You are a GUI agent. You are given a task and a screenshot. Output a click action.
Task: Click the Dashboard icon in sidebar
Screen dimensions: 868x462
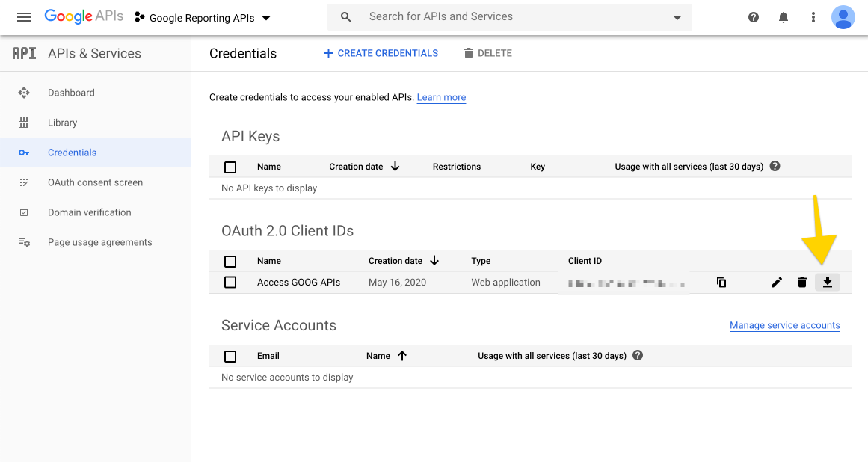tap(24, 93)
